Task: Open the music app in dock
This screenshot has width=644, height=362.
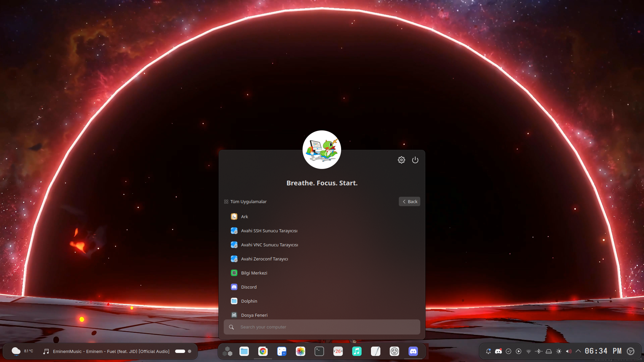Action: (x=357, y=351)
